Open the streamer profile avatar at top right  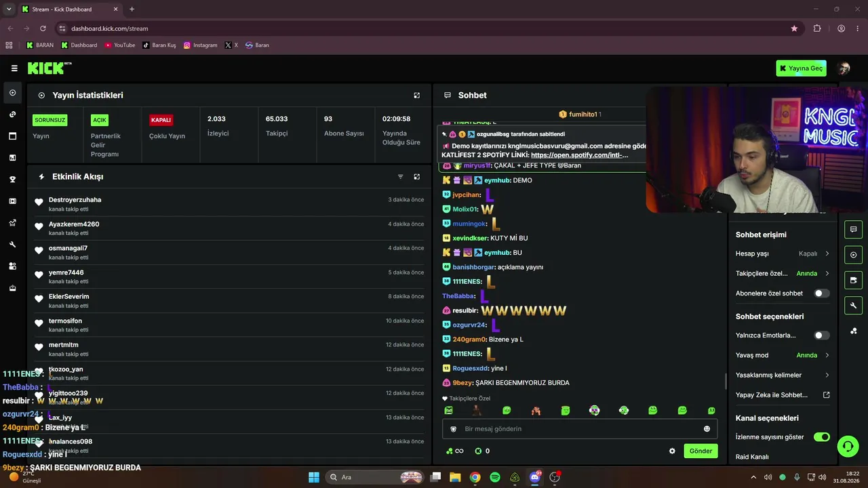click(x=844, y=68)
